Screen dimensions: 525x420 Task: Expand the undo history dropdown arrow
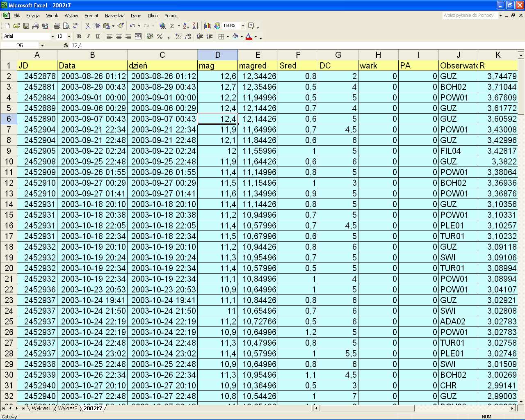(139, 26)
